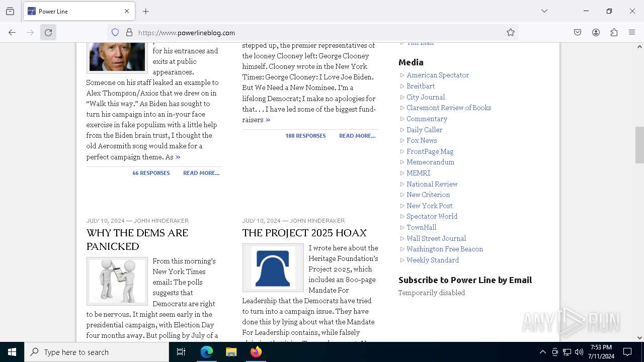Click the two figures article thumbnail
This screenshot has height=362, width=644.
point(117,281)
